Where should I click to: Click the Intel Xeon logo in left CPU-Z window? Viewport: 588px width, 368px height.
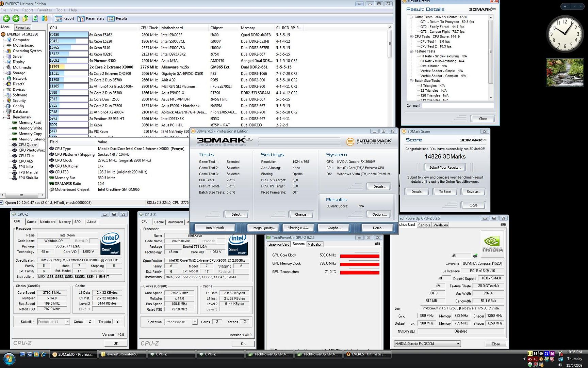[110, 244]
